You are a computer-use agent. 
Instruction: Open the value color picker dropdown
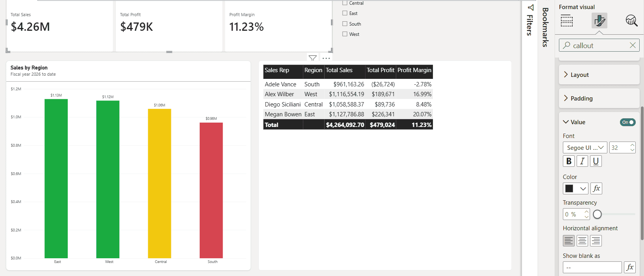click(x=575, y=188)
